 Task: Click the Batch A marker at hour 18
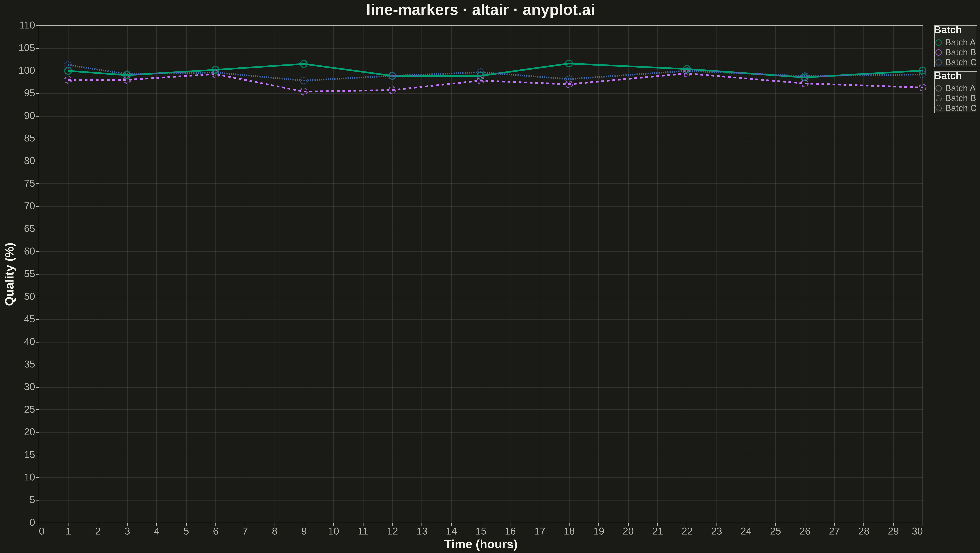[x=569, y=64]
